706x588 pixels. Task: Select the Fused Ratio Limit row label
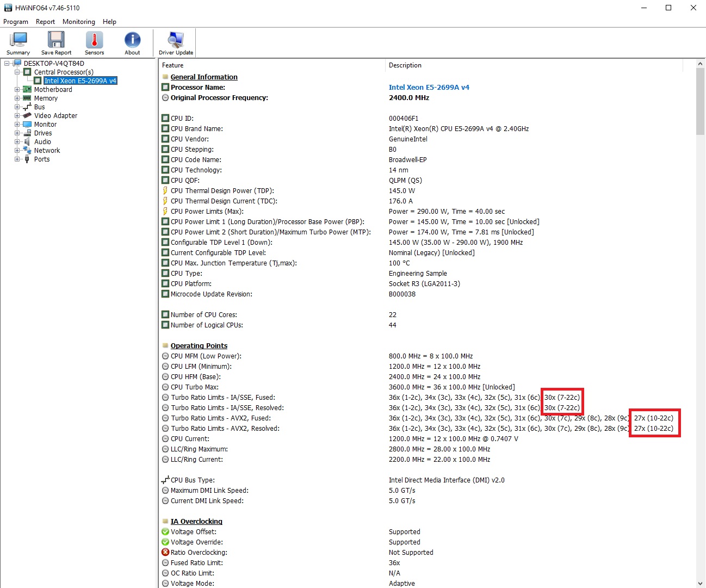point(197,563)
